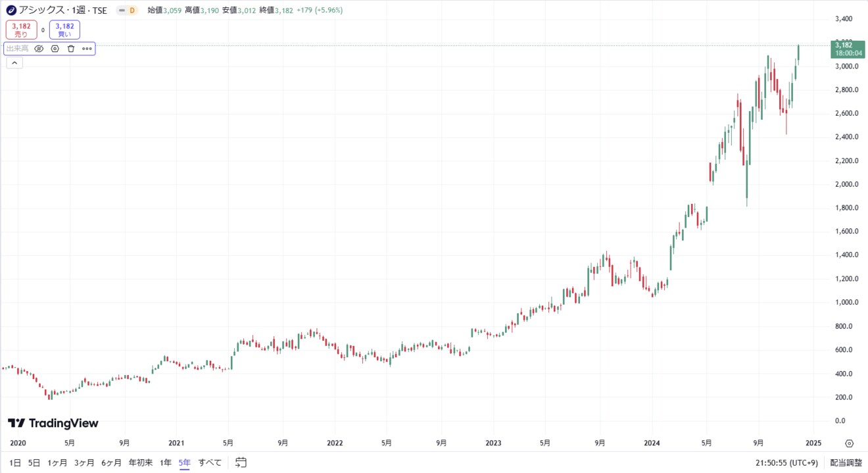Select the すべて all-time range

pyautogui.click(x=210, y=462)
